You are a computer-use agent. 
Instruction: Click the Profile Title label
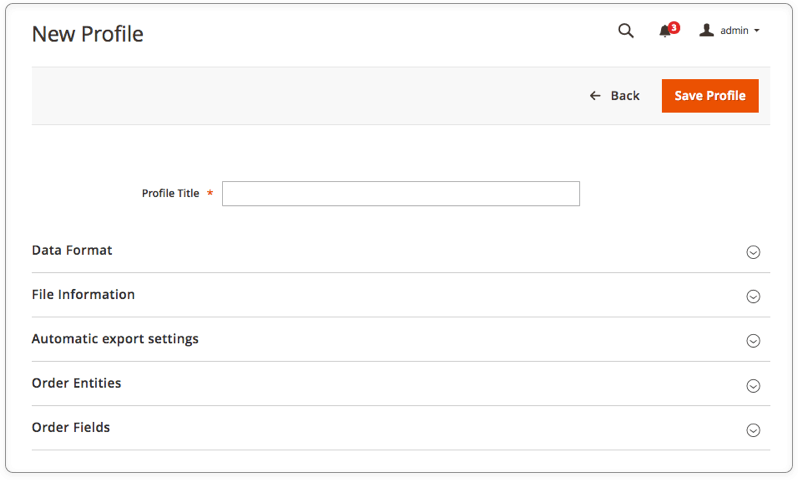point(170,193)
